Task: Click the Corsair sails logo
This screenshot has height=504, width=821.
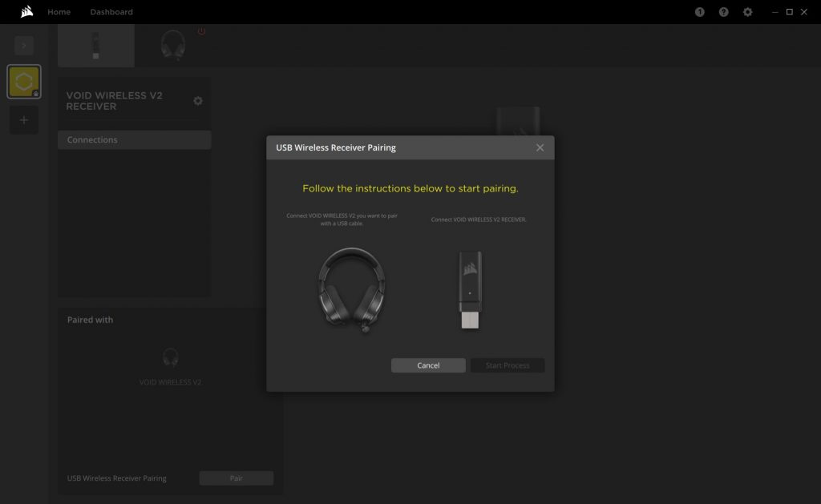Action: [26, 11]
